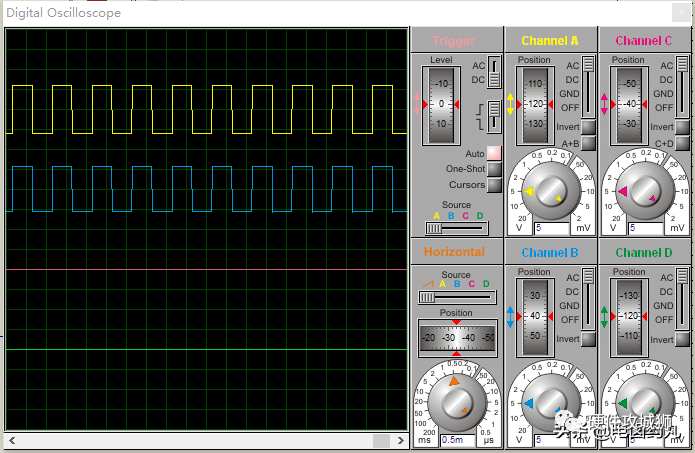This screenshot has height=453, width=695.
Task: Click the Horizontal timebase knob
Action: tap(457, 402)
